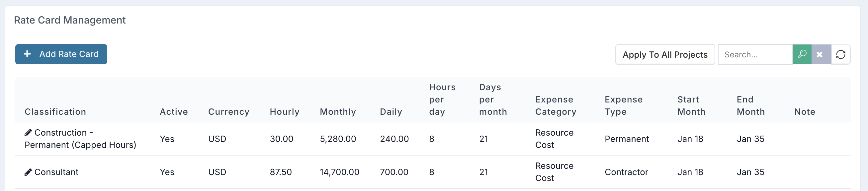
Task: Sort by the Active column header
Action: (174, 112)
